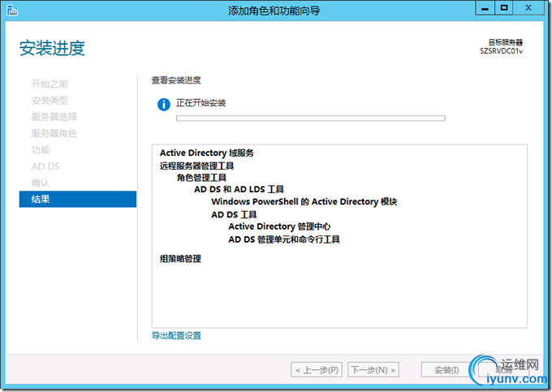Click AD DS 和 AD LDS 工具 entry
552x392 pixels.
[239, 189]
